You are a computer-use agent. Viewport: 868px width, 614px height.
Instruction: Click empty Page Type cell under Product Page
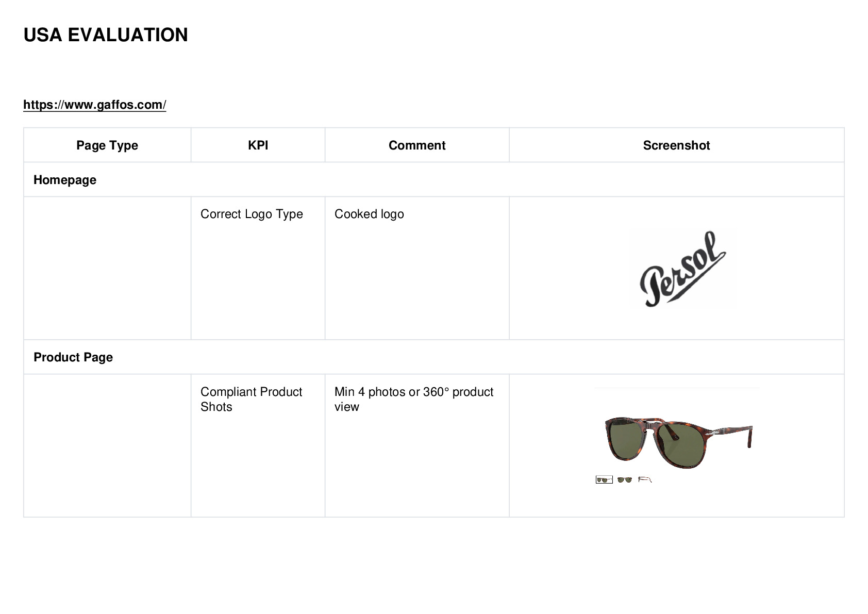[x=107, y=445]
